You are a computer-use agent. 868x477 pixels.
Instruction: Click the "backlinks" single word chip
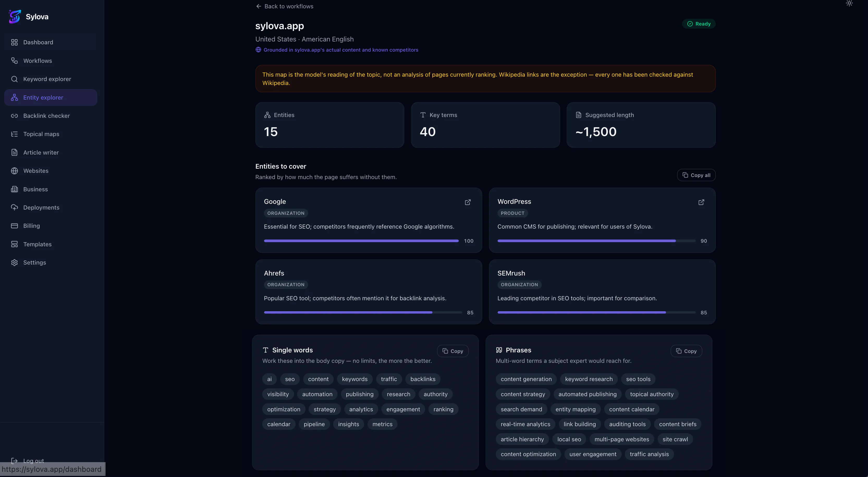pyautogui.click(x=423, y=379)
